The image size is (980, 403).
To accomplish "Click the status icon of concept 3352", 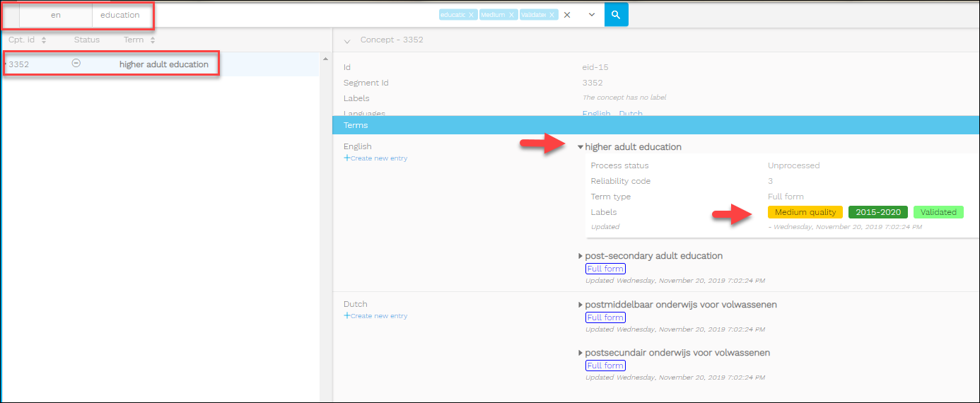I will [76, 64].
